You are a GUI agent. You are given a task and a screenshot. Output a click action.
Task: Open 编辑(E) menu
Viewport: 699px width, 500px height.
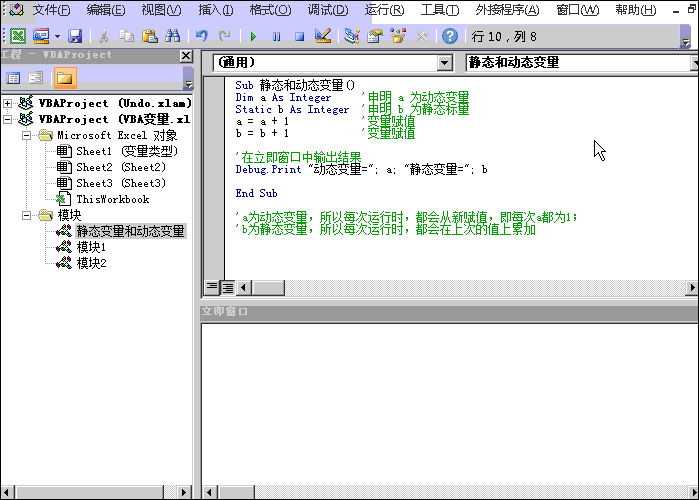coord(106,10)
